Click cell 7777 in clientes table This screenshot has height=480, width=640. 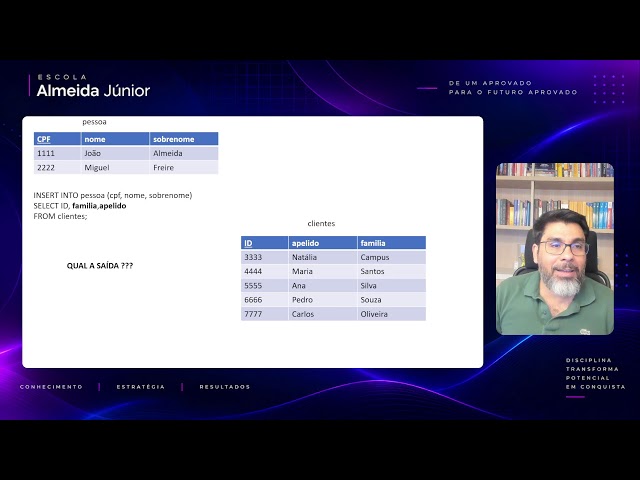264,314
